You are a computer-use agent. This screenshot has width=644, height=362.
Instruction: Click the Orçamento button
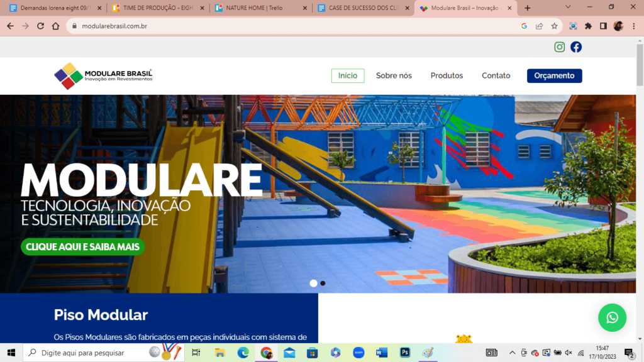click(554, 75)
